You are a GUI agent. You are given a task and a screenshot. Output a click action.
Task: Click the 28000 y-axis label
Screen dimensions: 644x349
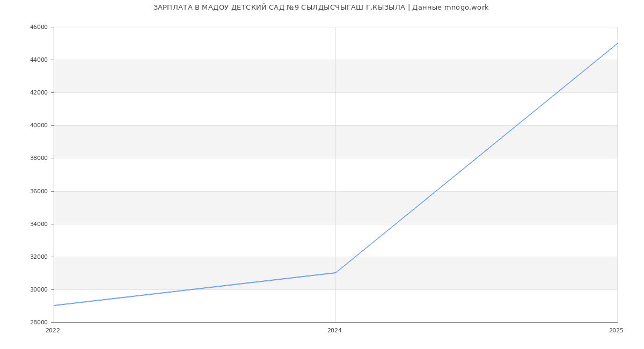tap(39, 323)
